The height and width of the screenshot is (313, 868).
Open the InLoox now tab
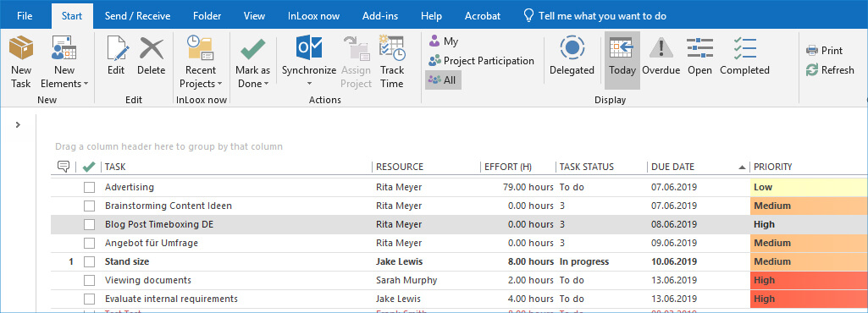(314, 15)
